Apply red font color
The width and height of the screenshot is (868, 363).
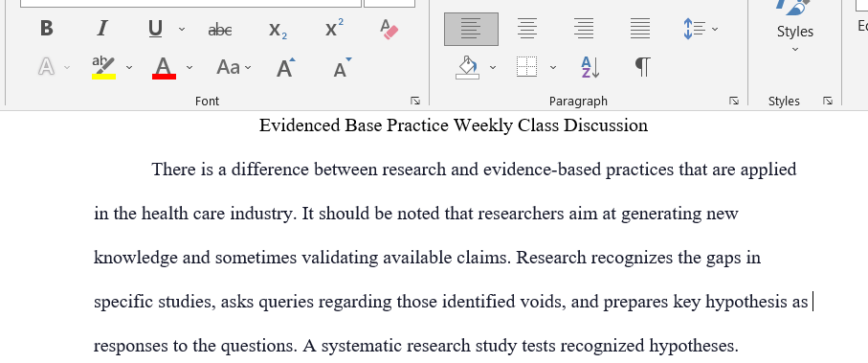click(164, 68)
